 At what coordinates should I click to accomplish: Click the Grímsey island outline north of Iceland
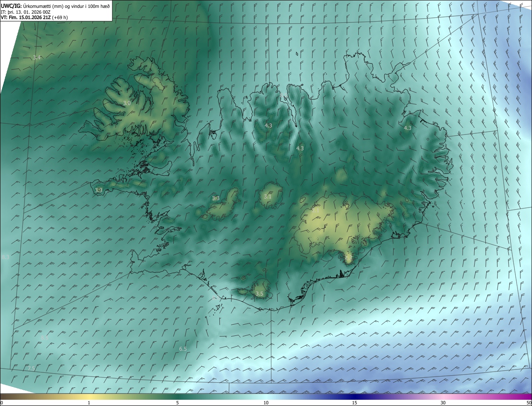tap(297, 54)
